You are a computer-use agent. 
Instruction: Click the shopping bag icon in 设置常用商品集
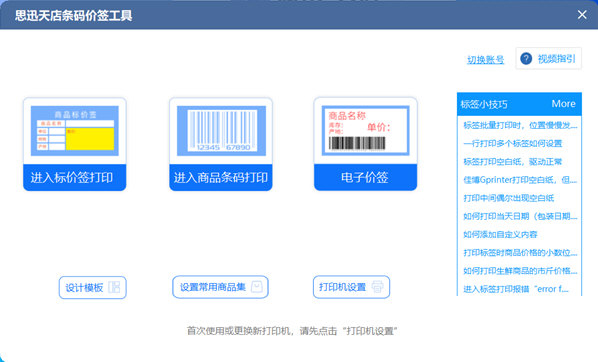pyautogui.click(x=257, y=286)
